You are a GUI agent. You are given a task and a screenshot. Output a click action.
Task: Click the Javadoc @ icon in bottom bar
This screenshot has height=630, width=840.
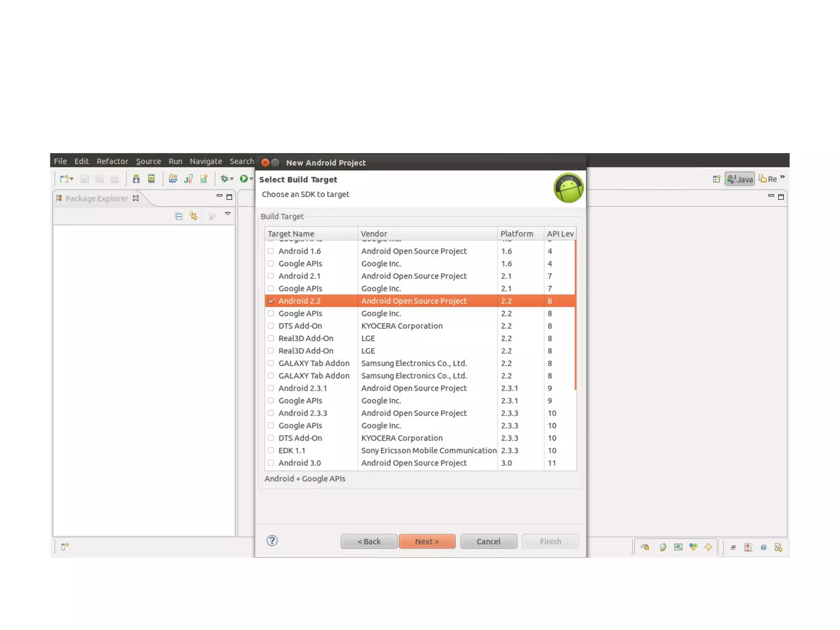[763, 548]
